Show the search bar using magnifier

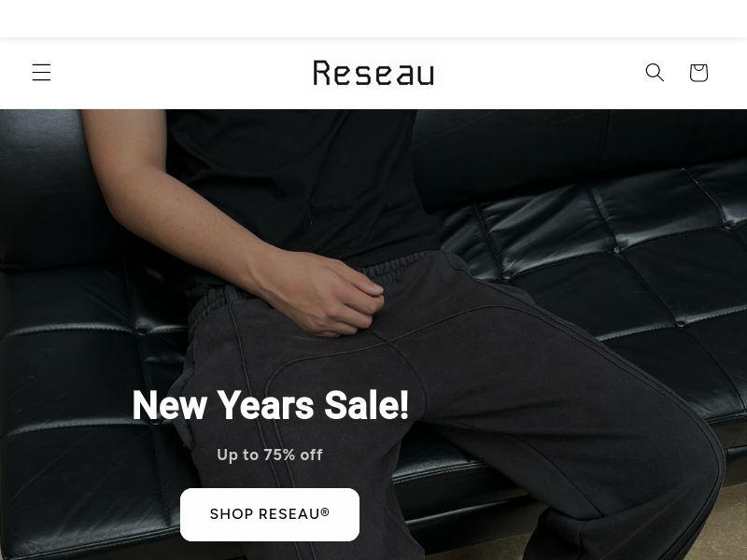[655, 73]
